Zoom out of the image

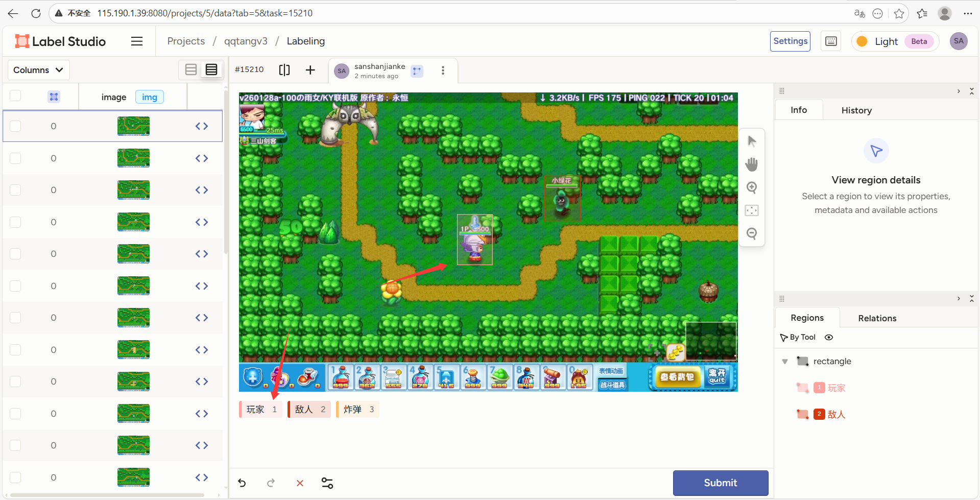coord(751,233)
